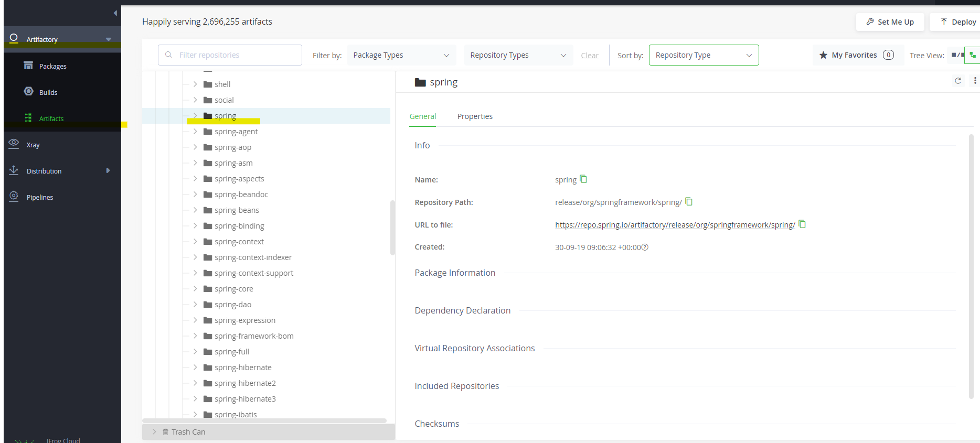Click the spring-binding folder icon

click(x=208, y=226)
